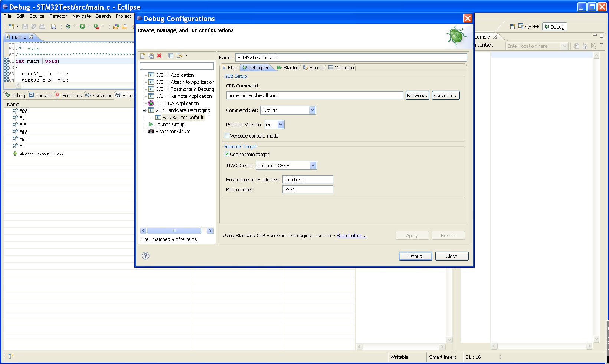
Task: Close the main.c editor tab
Action: click(x=31, y=37)
